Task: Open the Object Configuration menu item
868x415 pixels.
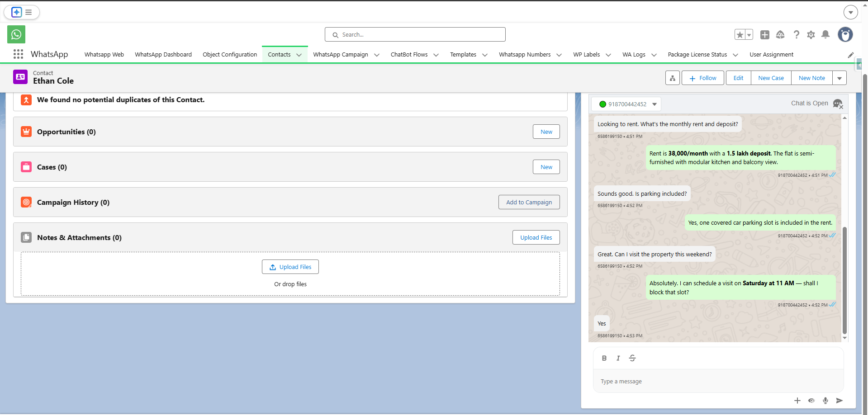Action: coord(230,54)
